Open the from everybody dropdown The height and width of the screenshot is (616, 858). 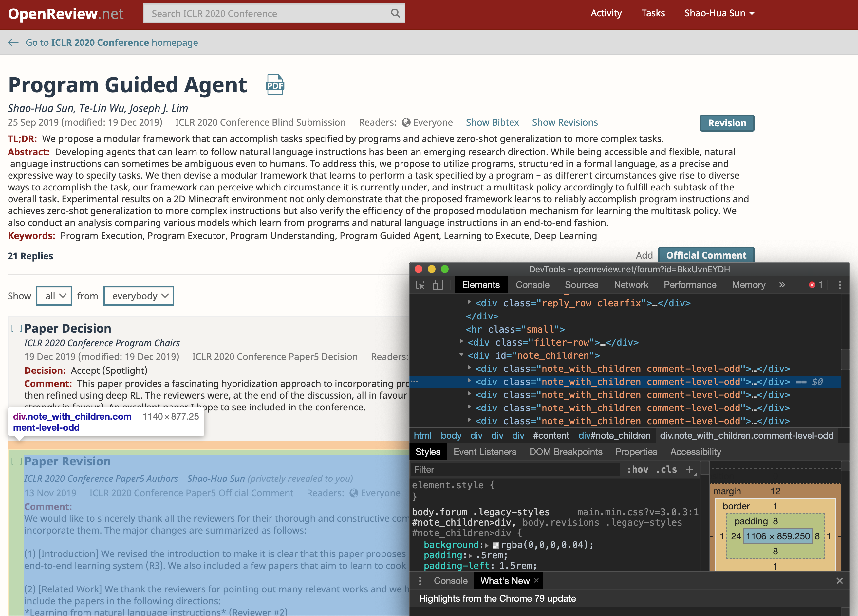(139, 296)
